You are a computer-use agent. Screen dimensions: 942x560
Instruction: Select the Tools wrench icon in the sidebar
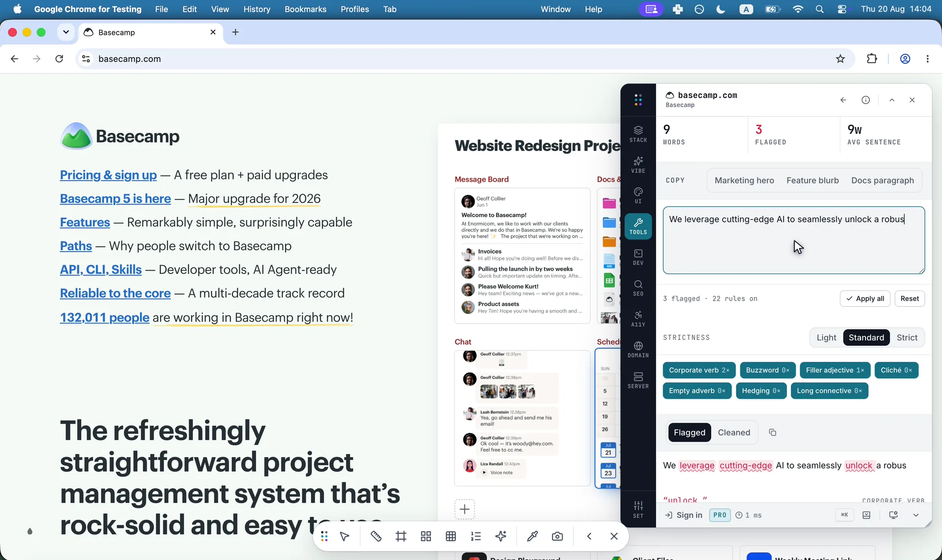click(x=638, y=226)
